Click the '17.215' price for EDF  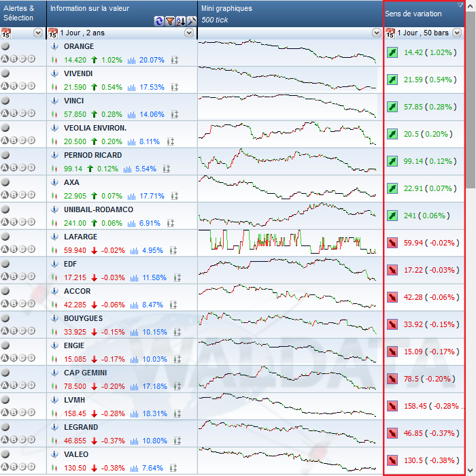[75, 277]
